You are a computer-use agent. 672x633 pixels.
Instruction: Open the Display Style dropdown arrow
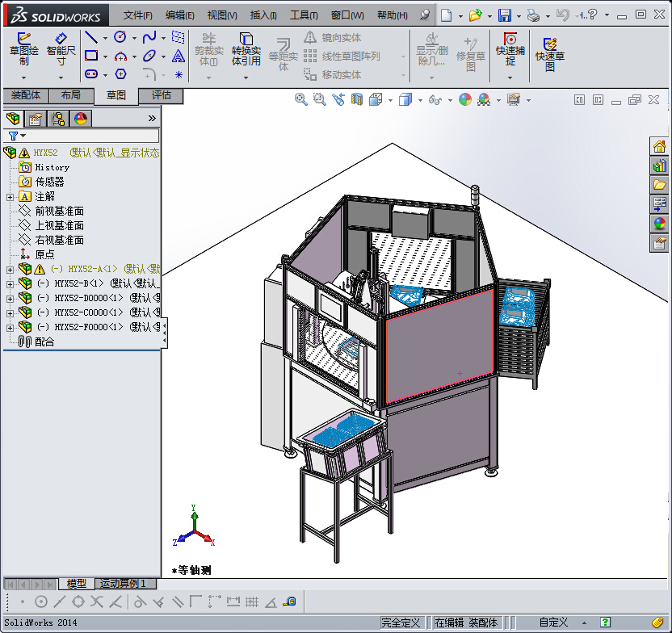pos(421,100)
